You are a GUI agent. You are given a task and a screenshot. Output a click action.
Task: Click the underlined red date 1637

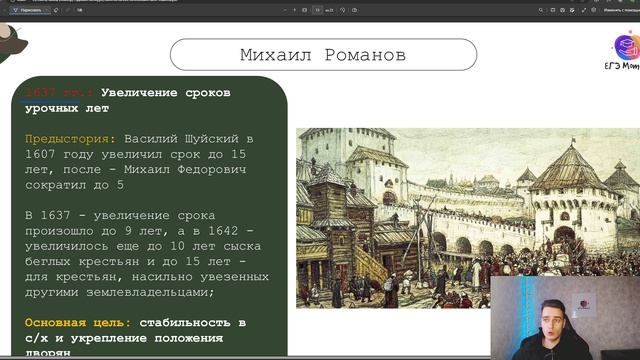[x=58, y=93]
